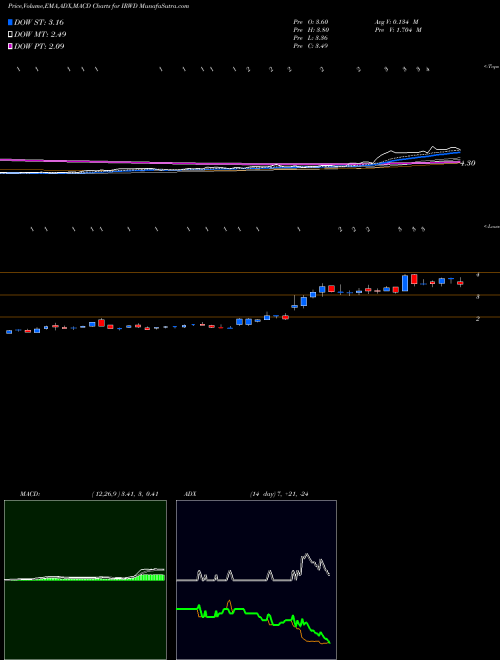Click the 4.30 EMA price label
500x660 pixels.
click(x=468, y=163)
